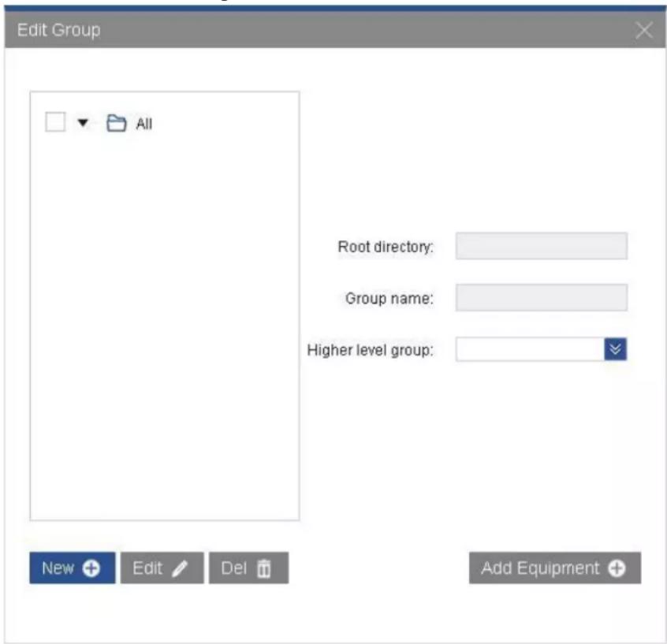Click the Group name label
The width and height of the screenshot is (667, 644).
coord(389,298)
